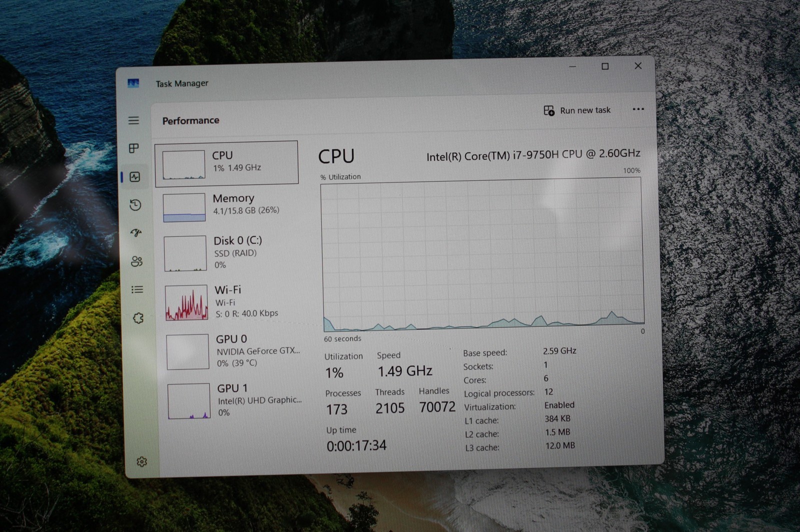Image resolution: width=800 pixels, height=532 pixels.
Task: Click the GPU 1 mini graph
Action: pyautogui.click(x=189, y=401)
